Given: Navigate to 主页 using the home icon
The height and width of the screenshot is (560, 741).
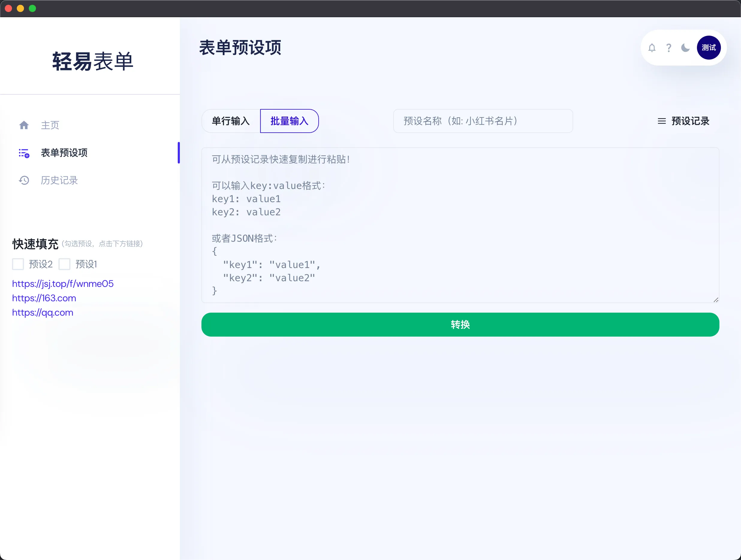Looking at the screenshot, I should tap(24, 125).
